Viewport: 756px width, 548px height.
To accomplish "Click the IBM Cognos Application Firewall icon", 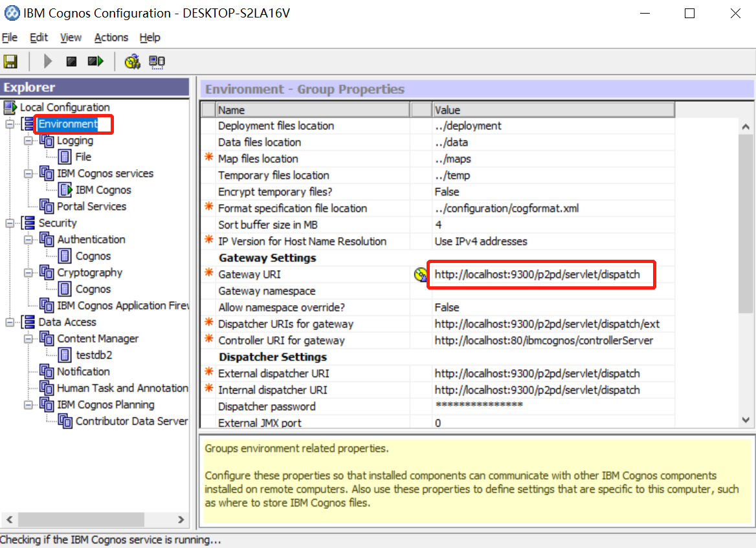I will [x=47, y=305].
